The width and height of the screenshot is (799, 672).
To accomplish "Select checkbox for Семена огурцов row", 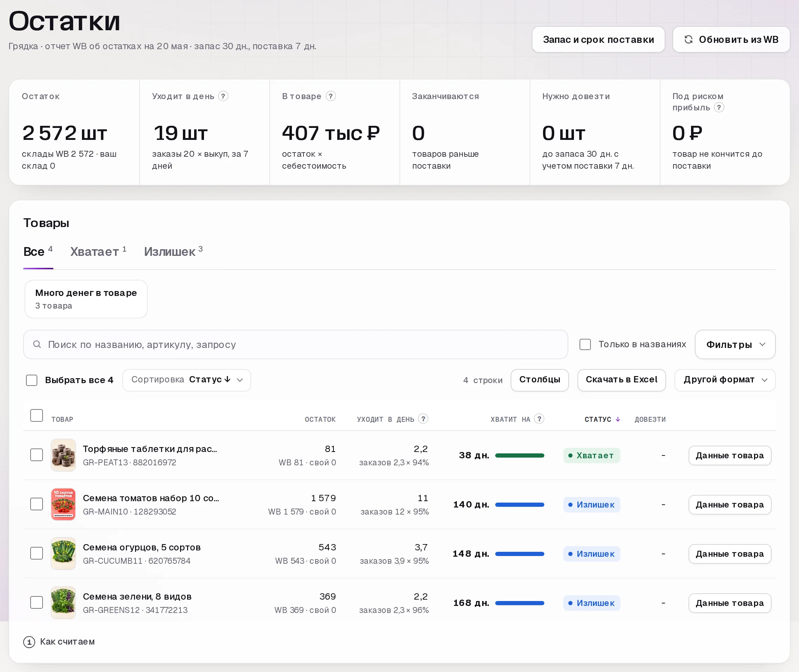I will point(37,553).
